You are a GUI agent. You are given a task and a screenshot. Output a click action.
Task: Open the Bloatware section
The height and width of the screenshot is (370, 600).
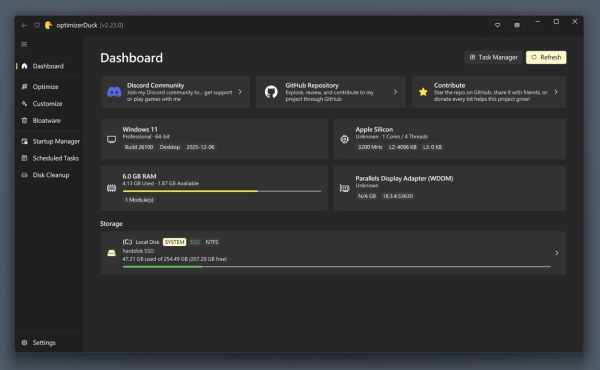point(49,121)
